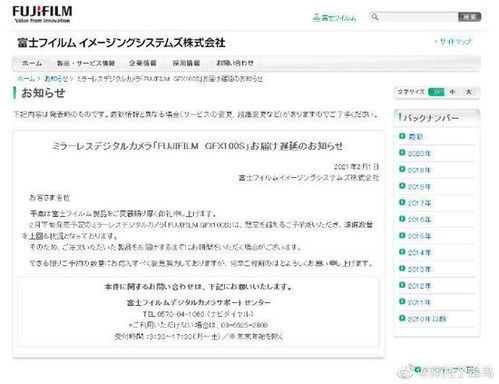Open the 2011年 back number link
Screen dimensions: 499x384
click(419, 302)
